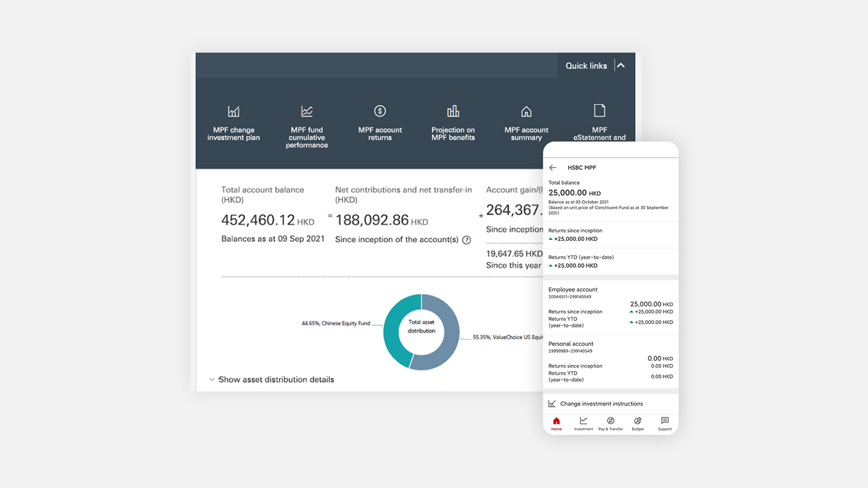This screenshot has height=488, width=868.
Task: Switch to the Support tab
Action: pos(665,423)
